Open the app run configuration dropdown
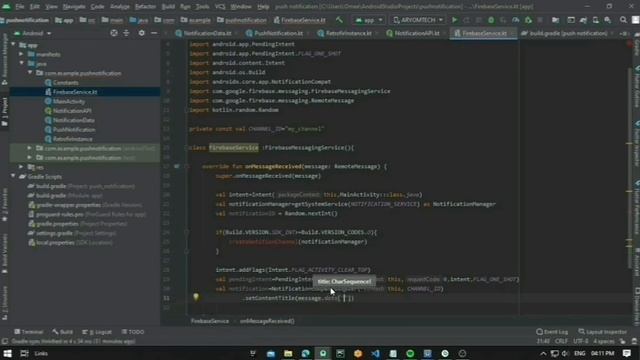Image resolution: width=640 pixels, height=360 pixels. point(369,20)
